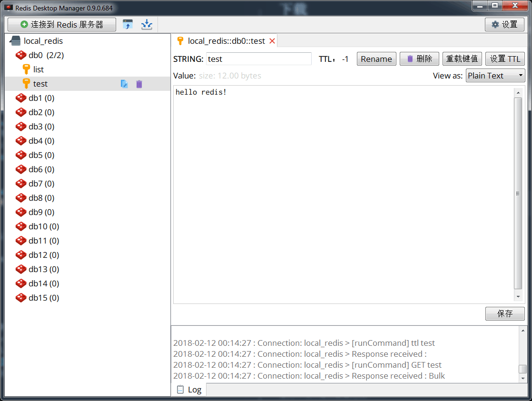Click the connect to Redis server button
The height and width of the screenshot is (401, 532).
[62, 24]
